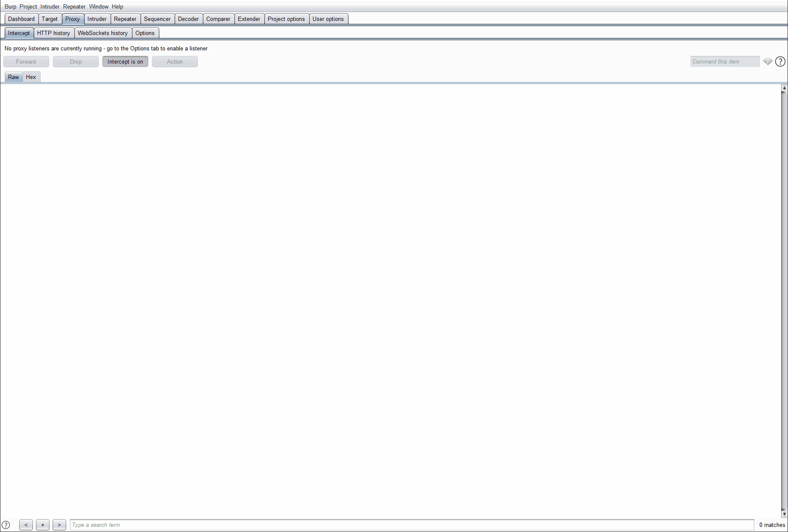Switch to the Hex view tab

coord(31,77)
